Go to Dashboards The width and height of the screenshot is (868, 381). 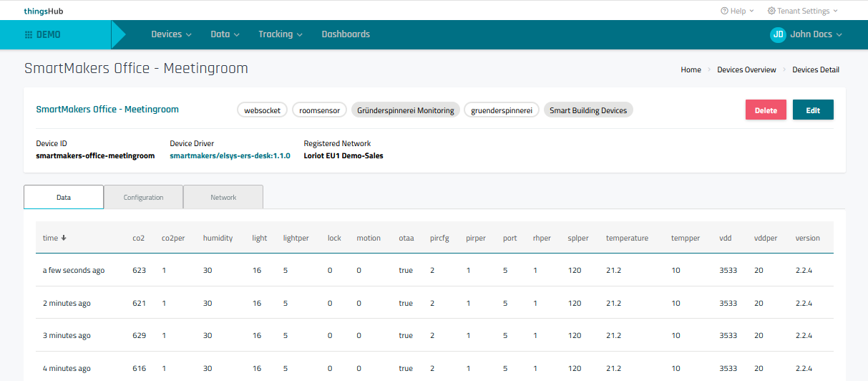point(346,34)
